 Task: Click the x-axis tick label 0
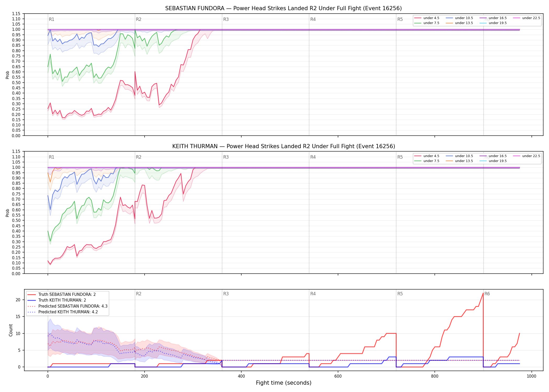(48, 376)
